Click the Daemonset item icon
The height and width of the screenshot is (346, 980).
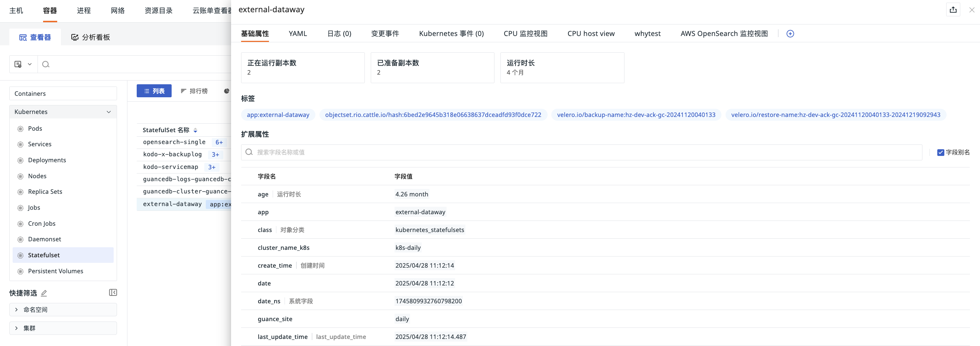pyautogui.click(x=20, y=239)
